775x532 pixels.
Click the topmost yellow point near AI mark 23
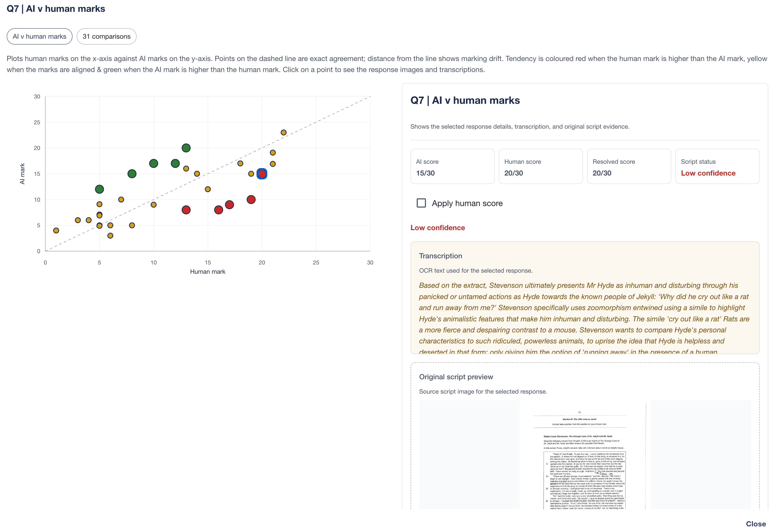coord(283,132)
